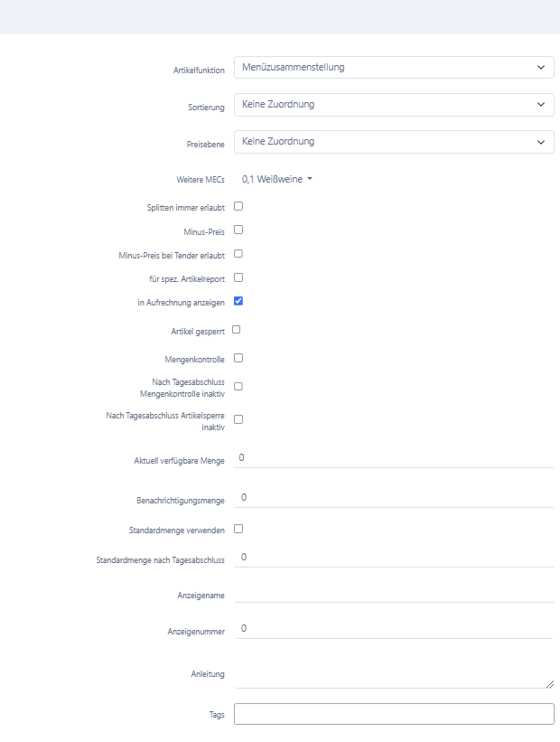Open Weitere MECs Weißweine selector
The image size is (560, 742).
[x=277, y=179]
